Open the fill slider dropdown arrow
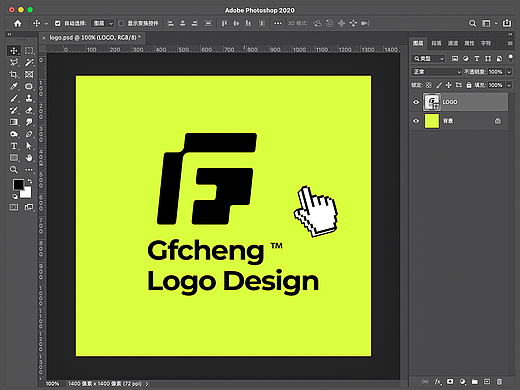 509,85
